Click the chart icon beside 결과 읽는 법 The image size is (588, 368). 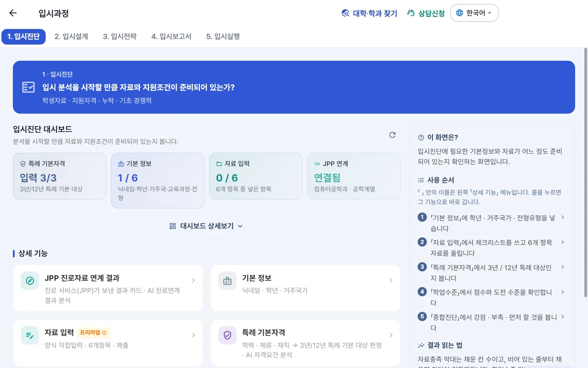[x=421, y=345]
